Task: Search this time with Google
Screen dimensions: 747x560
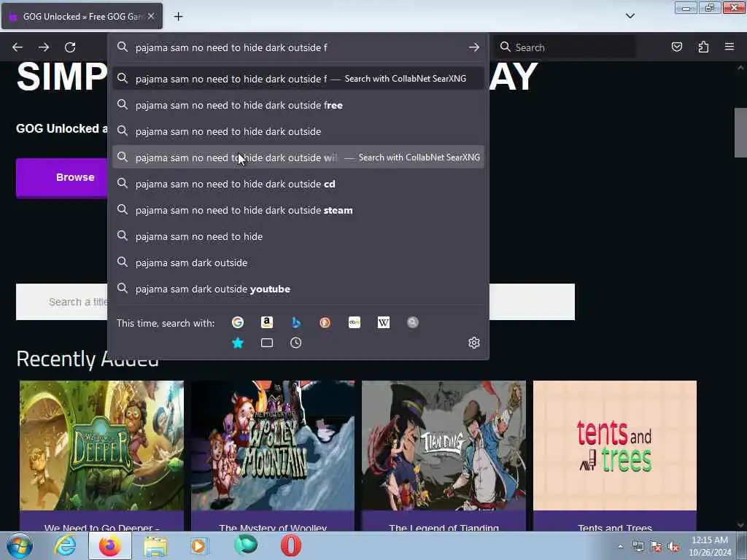Action: [x=238, y=322]
